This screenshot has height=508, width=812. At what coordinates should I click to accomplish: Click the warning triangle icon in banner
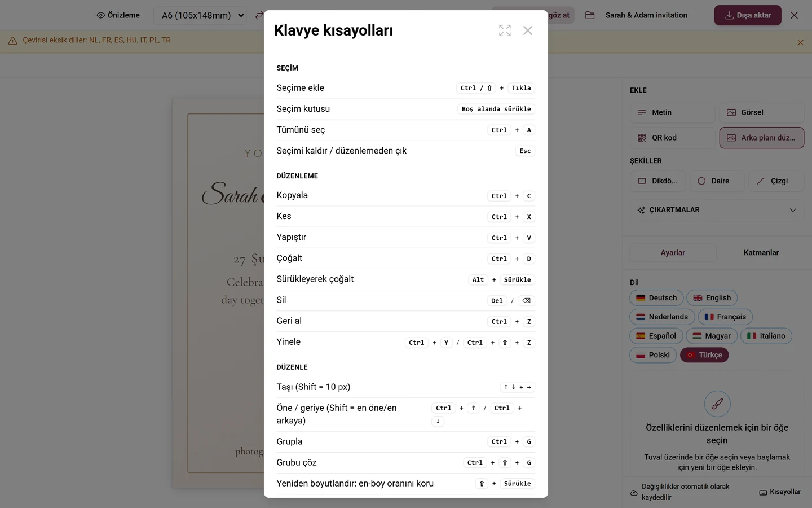(12, 41)
